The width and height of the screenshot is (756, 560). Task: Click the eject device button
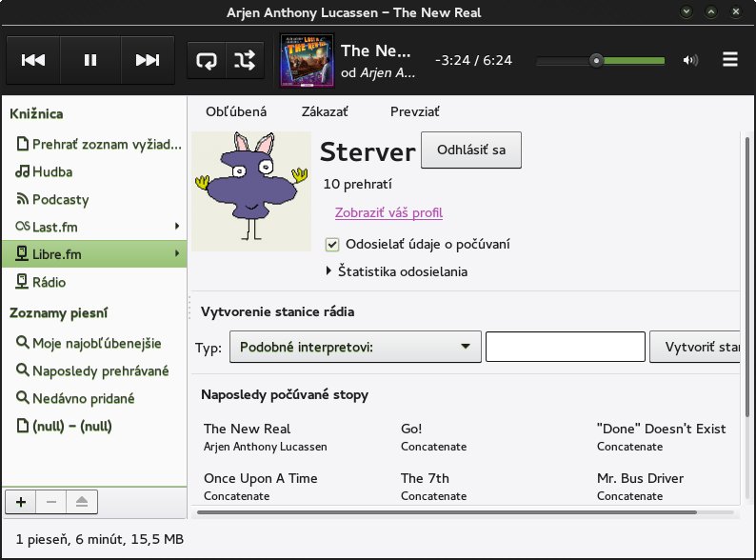click(x=82, y=502)
